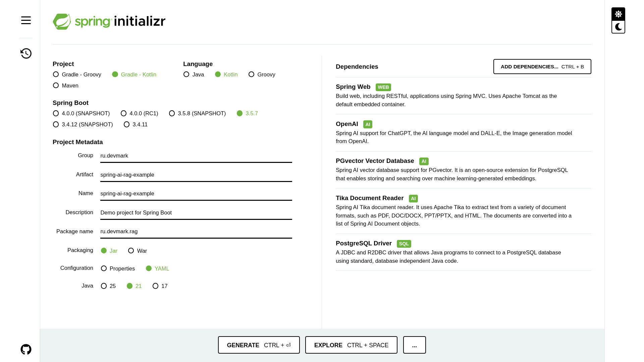
Task: Click the Generate button
Action: click(x=259, y=345)
